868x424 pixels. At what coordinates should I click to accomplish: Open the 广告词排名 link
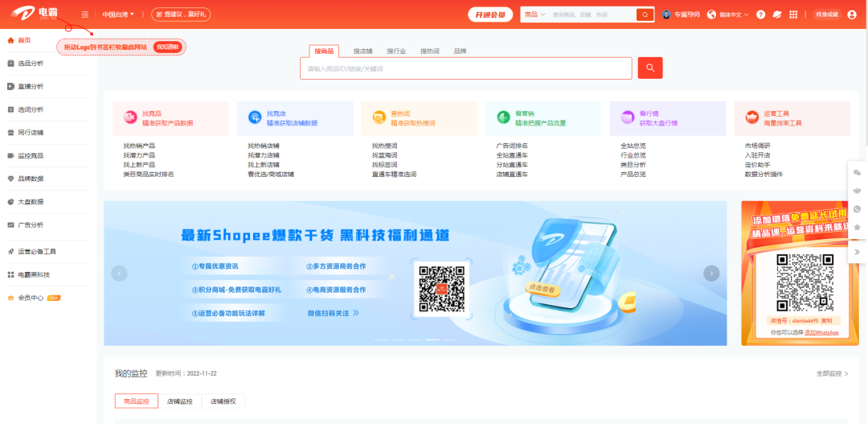(512, 146)
